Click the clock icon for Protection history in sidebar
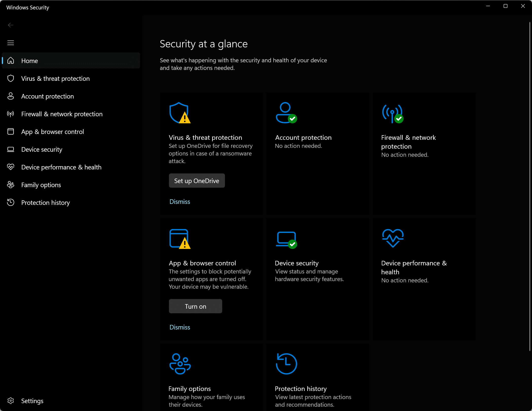The image size is (532, 411). [11, 202]
